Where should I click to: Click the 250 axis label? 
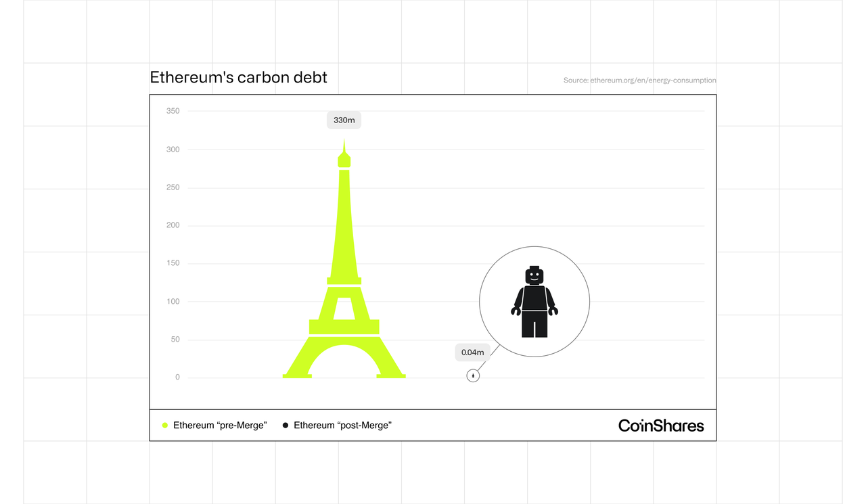point(173,187)
